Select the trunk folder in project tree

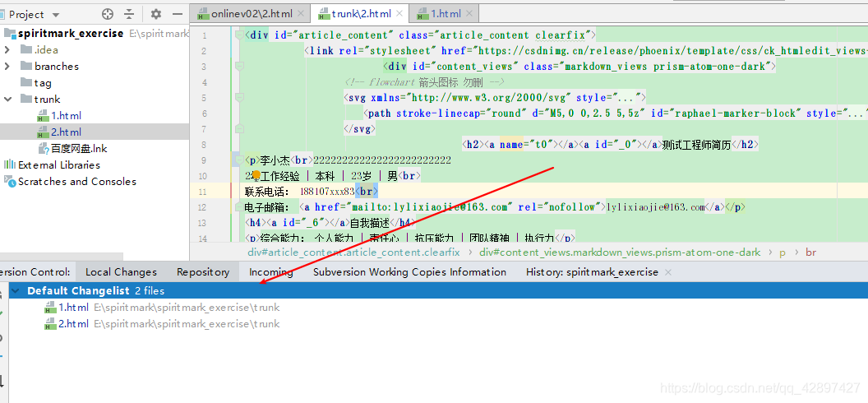click(47, 99)
